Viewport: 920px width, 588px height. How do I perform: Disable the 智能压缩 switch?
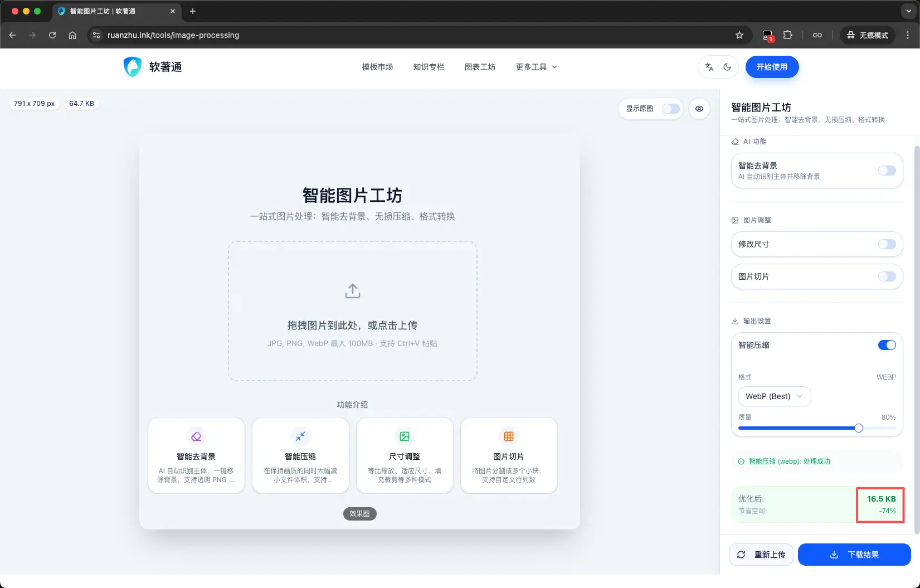887,345
